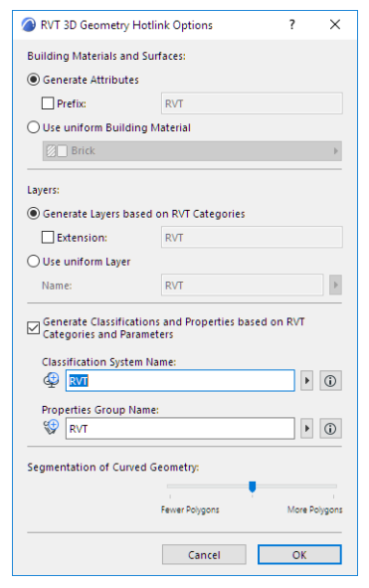This screenshot has width=369, height=588.
Task: Select Use uniform Layer option
Action: [x=34, y=261]
